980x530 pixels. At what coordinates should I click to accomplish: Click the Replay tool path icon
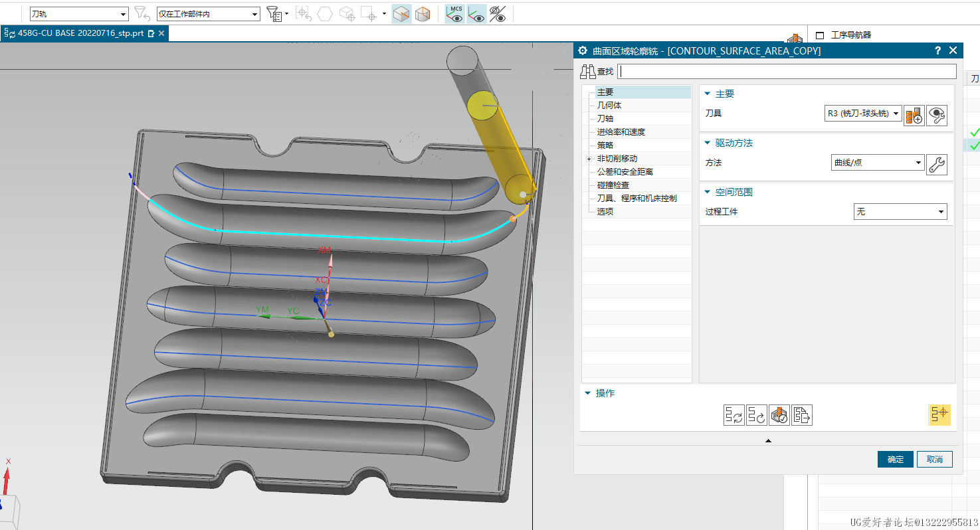click(x=757, y=415)
